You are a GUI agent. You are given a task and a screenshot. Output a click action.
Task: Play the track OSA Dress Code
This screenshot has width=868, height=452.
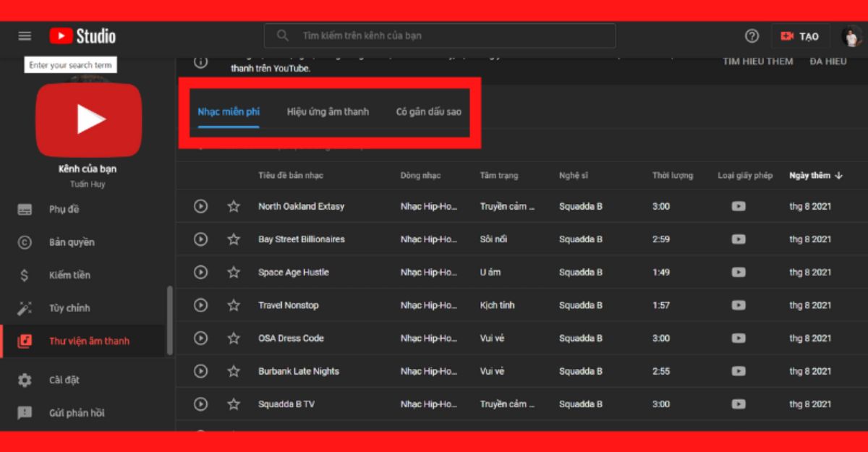coord(201,338)
